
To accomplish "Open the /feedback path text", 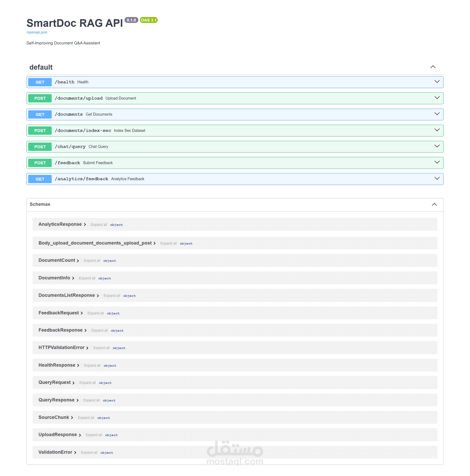I will click(67, 163).
